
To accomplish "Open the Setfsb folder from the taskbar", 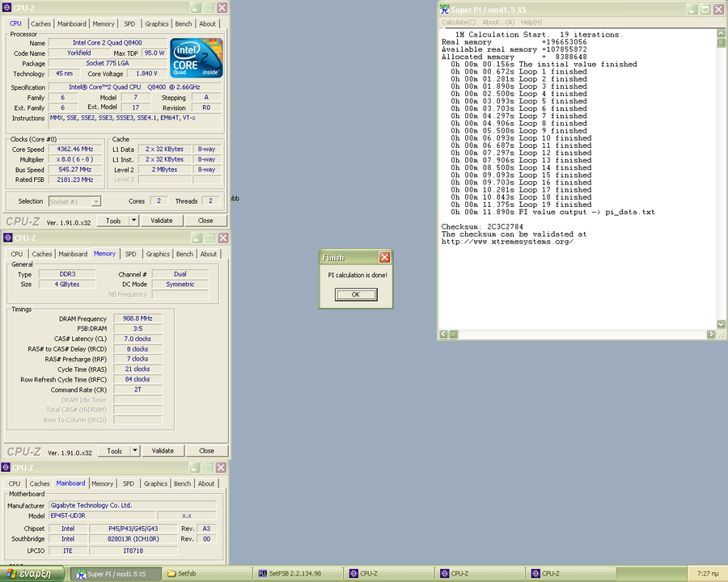I will [208, 574].
